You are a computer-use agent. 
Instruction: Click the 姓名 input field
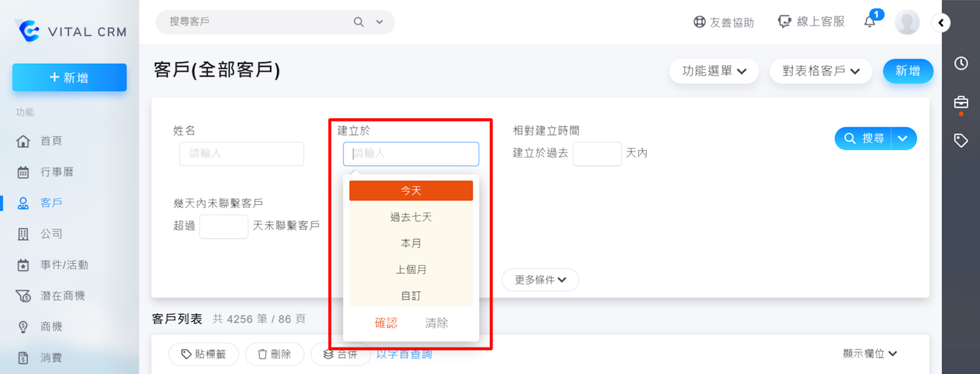pyautogui.click(x=241, y=154)
